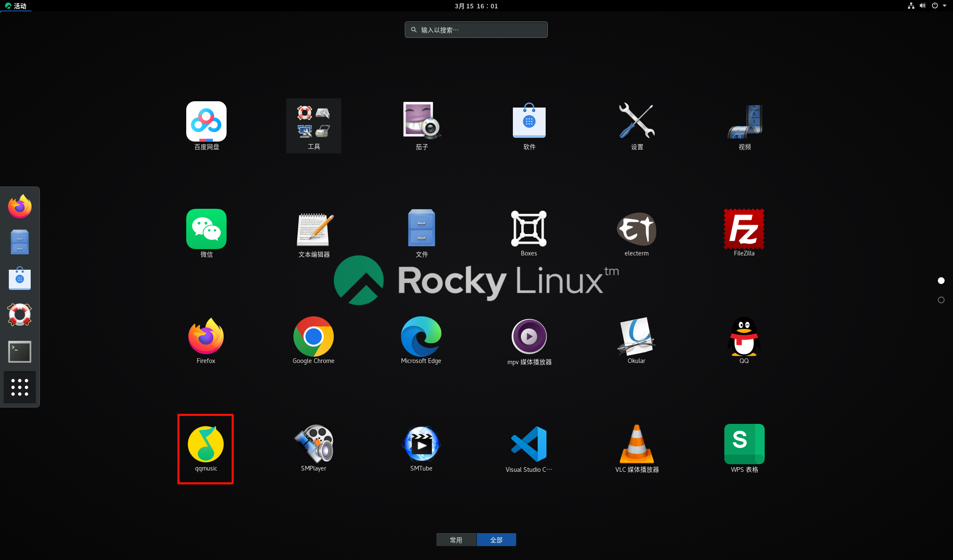953x560 pixels.
Task: Launch the qqmusic application
Action: [x=206, y=444]
